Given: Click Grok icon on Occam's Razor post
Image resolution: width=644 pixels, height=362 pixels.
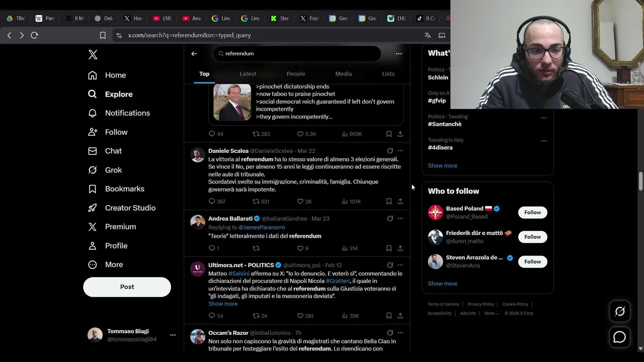Looking at the screenshot, I should (390, 333).
